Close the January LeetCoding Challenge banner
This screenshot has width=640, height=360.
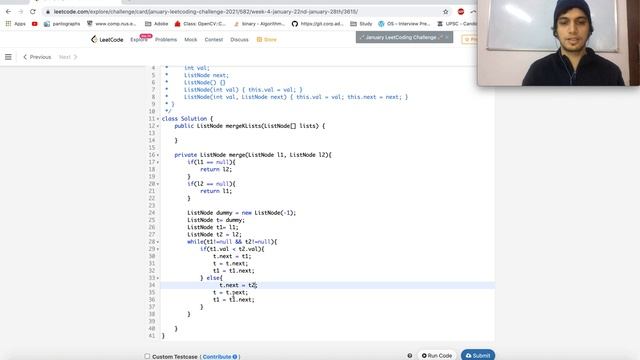[x=447, y=37]
